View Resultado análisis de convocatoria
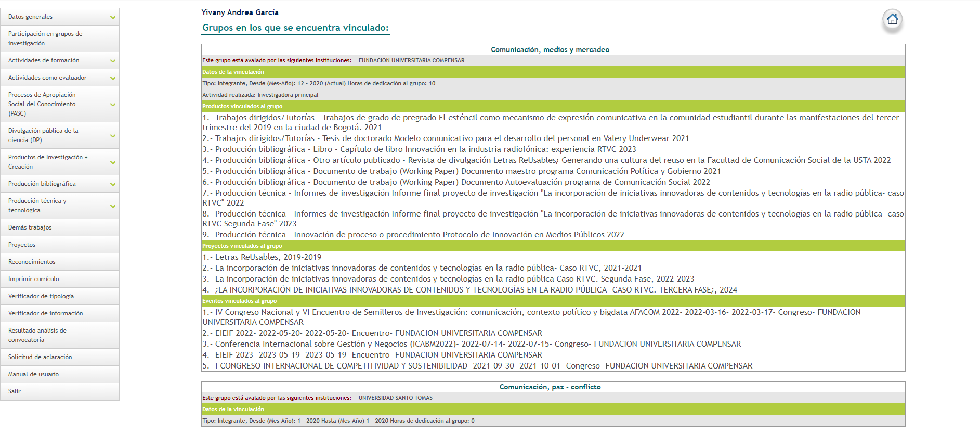 click(37, 335)
